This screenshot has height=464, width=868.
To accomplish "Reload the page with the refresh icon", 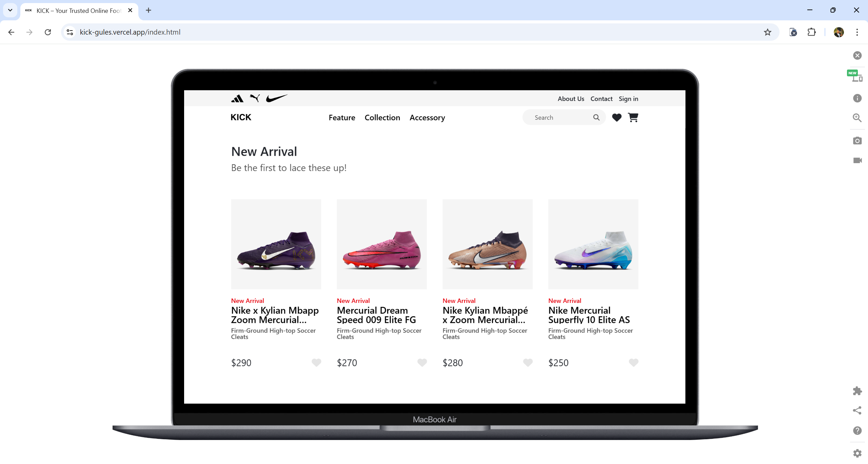I will (48, 32).
